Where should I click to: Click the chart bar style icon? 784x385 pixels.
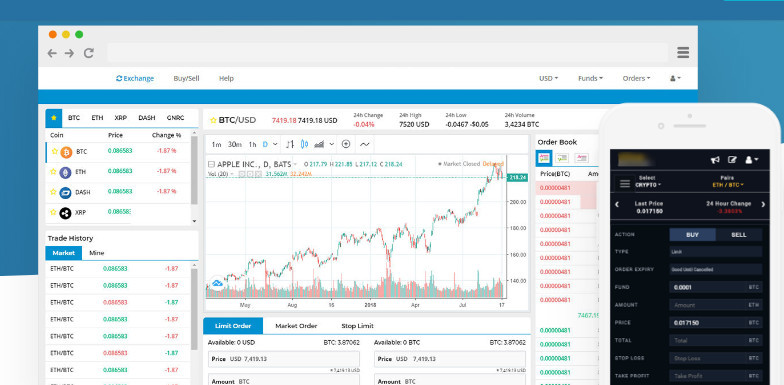point(290,144)
